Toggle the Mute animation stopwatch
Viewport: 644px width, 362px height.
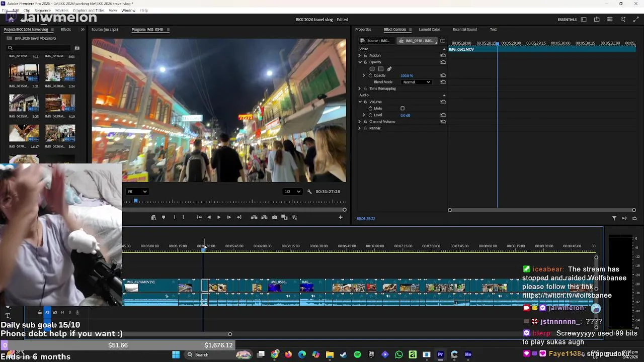pos(370,108)
